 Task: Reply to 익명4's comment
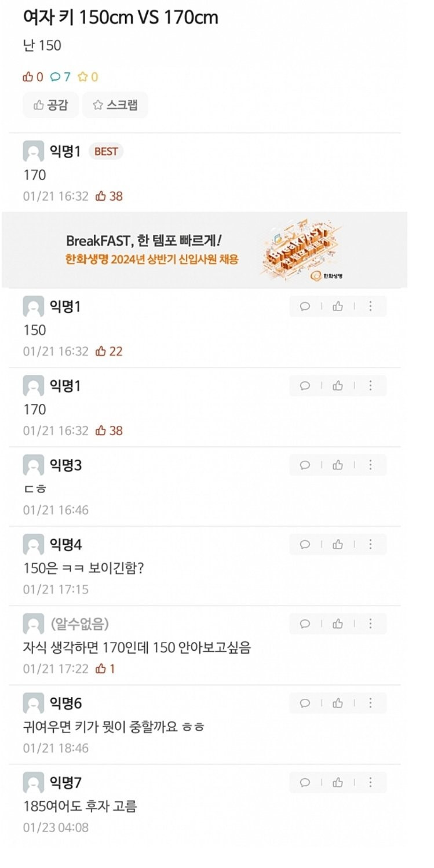click(305, 545)
